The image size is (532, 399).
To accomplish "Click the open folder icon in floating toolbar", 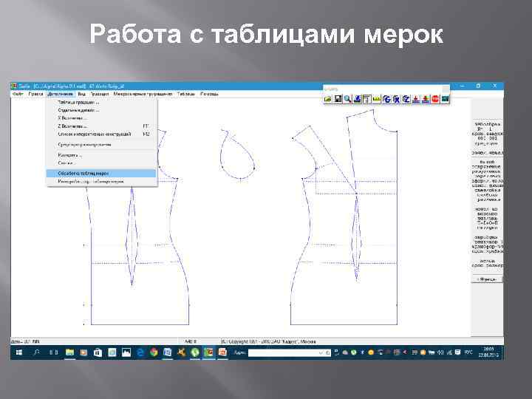I will coord(328,99).
